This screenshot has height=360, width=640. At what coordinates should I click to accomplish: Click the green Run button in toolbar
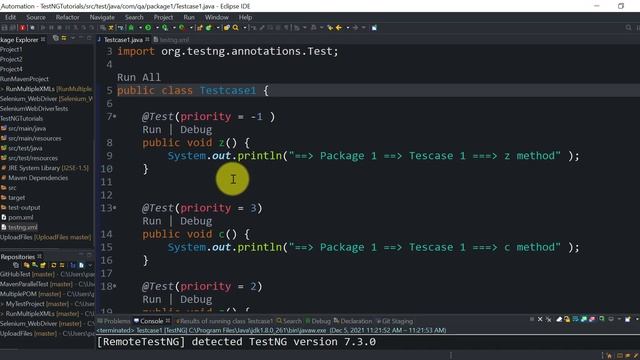tap(148, 28)
